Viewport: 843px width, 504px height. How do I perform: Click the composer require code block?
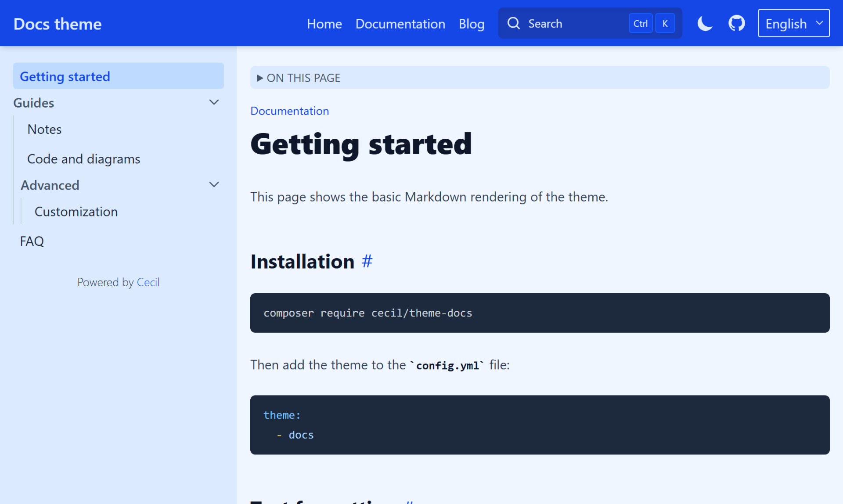540,313
